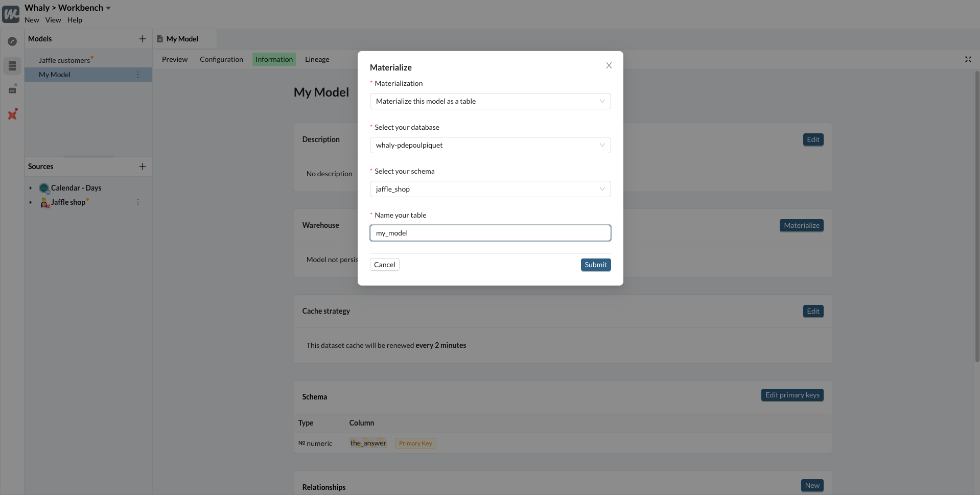The width and height of the screenshot is (980, 495).
Task: Toggle fullscreen with the expand icon
Action: (968, 59)
